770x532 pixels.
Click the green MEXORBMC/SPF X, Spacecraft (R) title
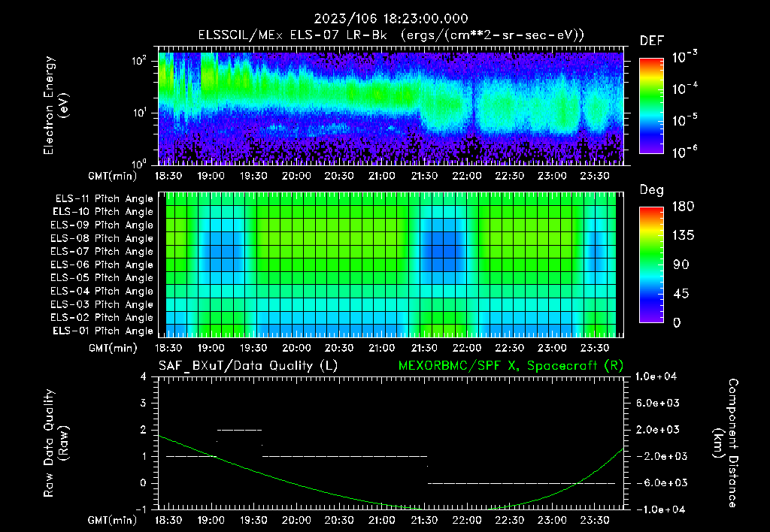511,366
